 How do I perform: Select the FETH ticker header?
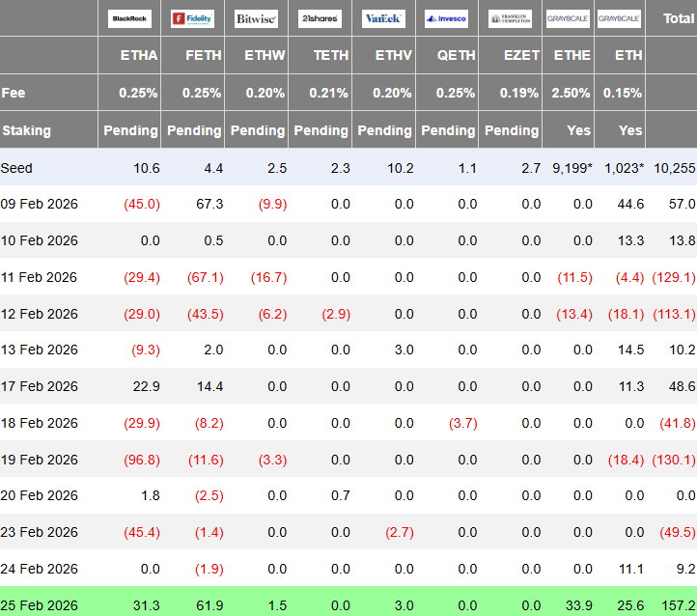click(203, 55)
